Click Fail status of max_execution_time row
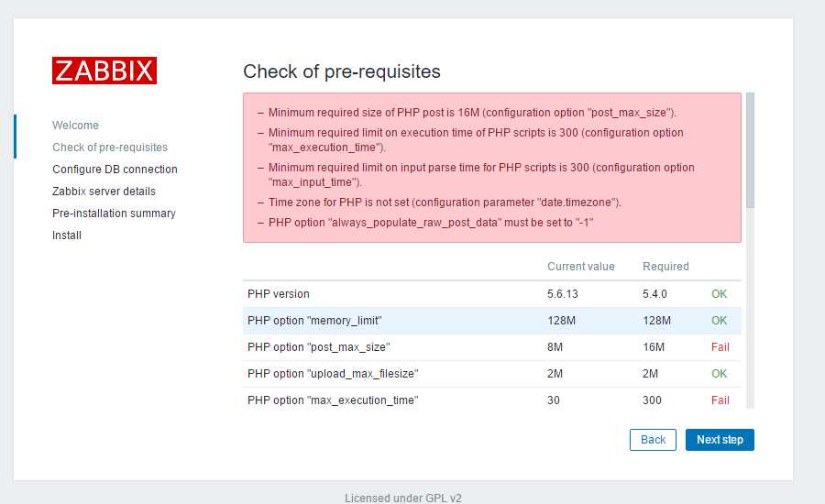825x504 pixels. tap(720, 400)
